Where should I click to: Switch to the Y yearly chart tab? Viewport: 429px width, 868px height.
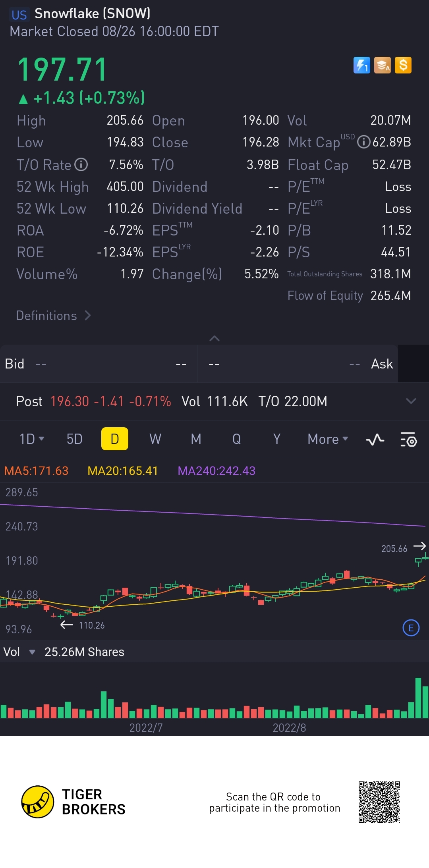277,439
